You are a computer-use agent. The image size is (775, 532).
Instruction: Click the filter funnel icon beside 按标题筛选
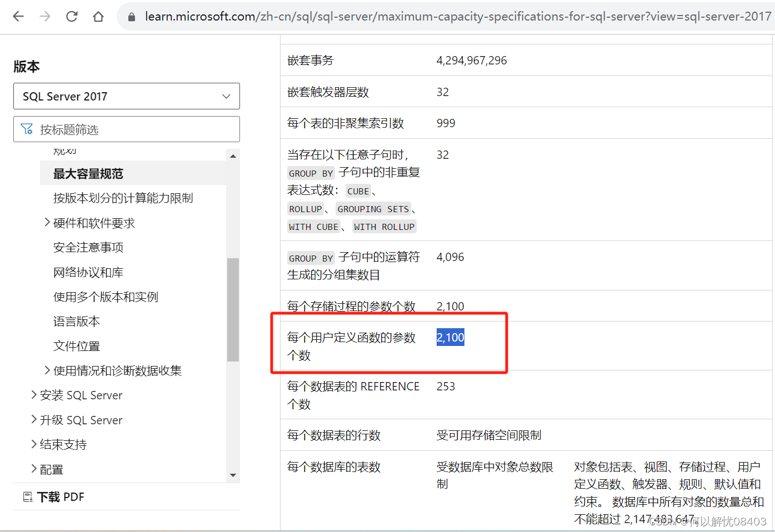coord(27,129)
